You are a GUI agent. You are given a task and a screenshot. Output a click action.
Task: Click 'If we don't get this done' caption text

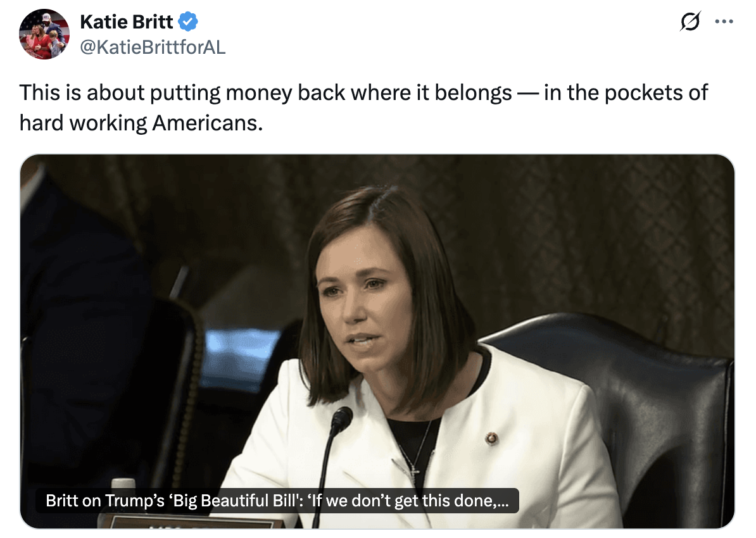tap(409, 501)
